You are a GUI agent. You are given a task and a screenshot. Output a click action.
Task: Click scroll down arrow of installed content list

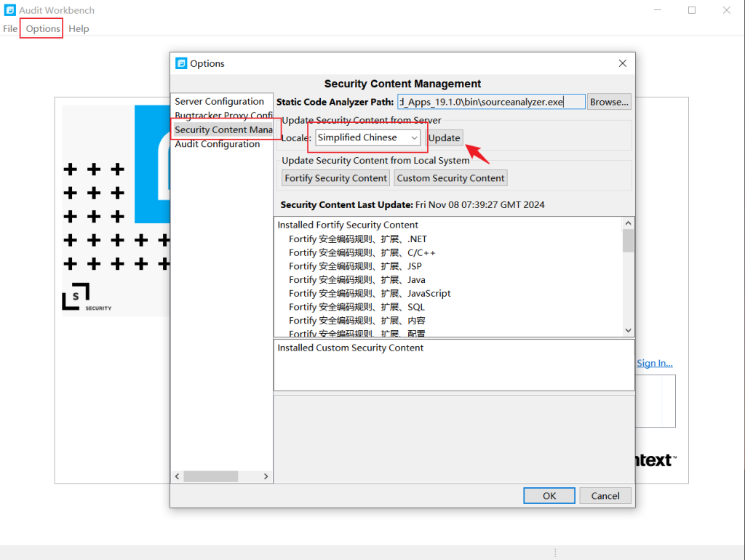pyautogui.click(x=628, y=330)
